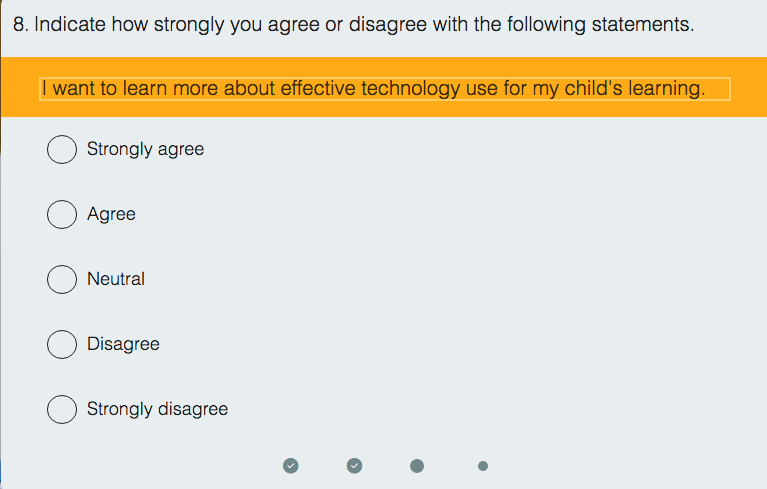Click the small last progress dot

[483, 465]
